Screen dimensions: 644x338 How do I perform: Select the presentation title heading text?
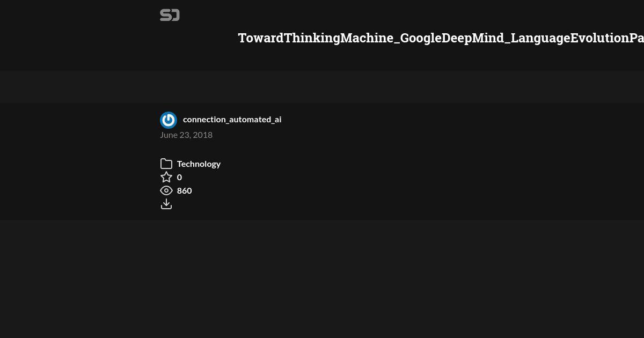[441, 38]
